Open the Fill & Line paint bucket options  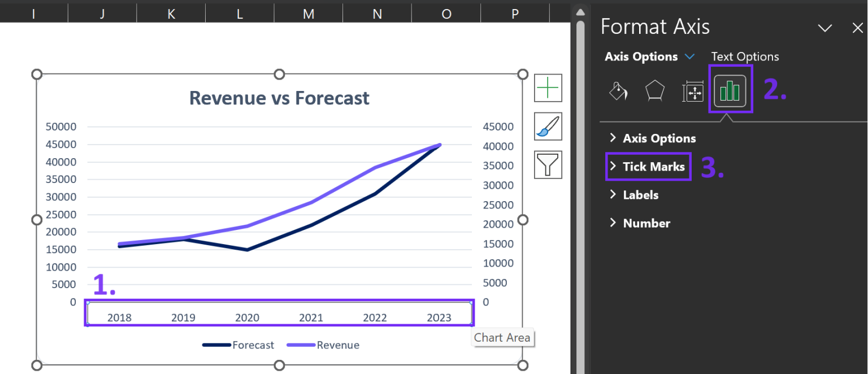(618, 90)
